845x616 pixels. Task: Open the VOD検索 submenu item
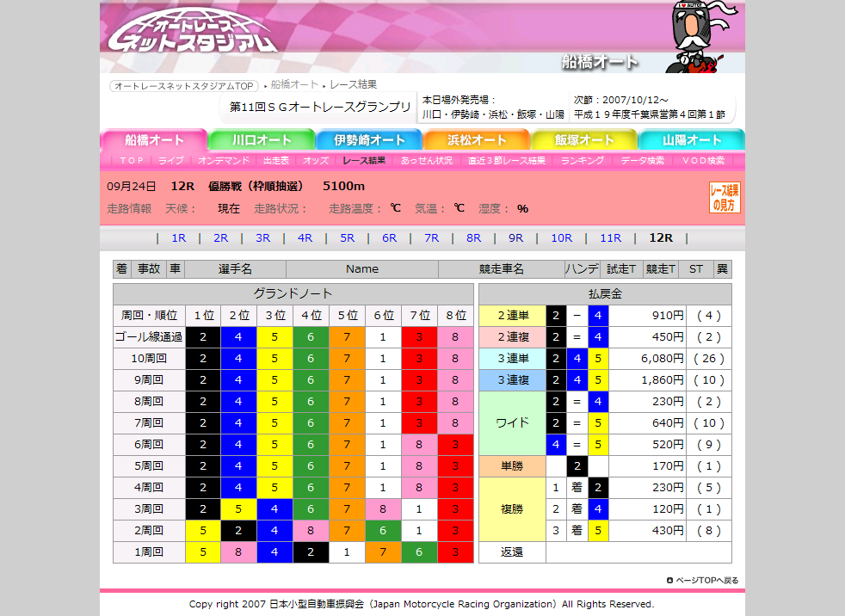point(703,161)
